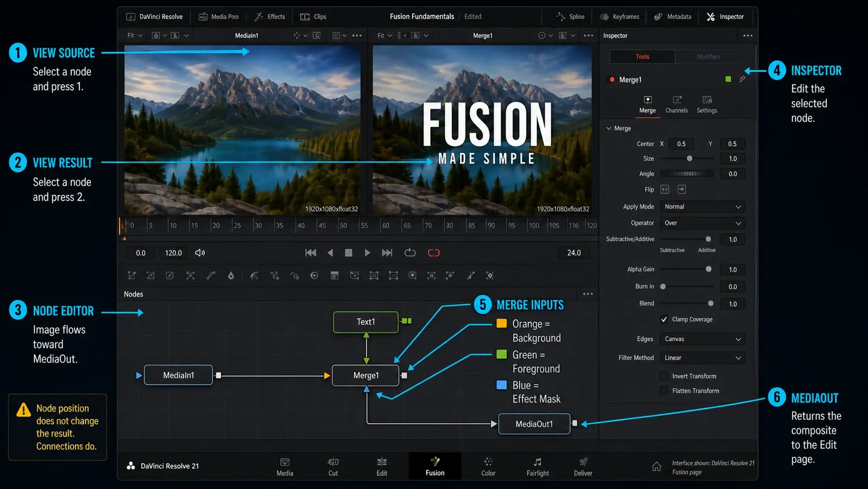
Task: Click the horizontal Flip icon
Action: (664, 189)
